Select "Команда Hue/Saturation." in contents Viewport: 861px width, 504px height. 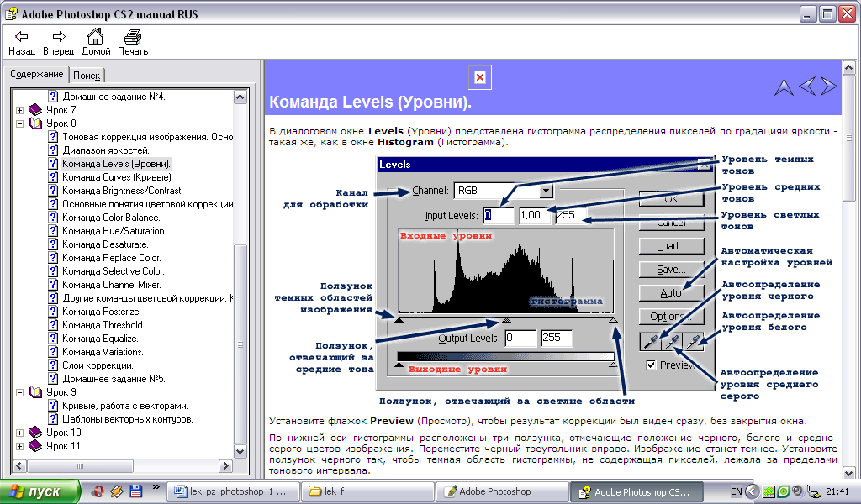[114, 231]
